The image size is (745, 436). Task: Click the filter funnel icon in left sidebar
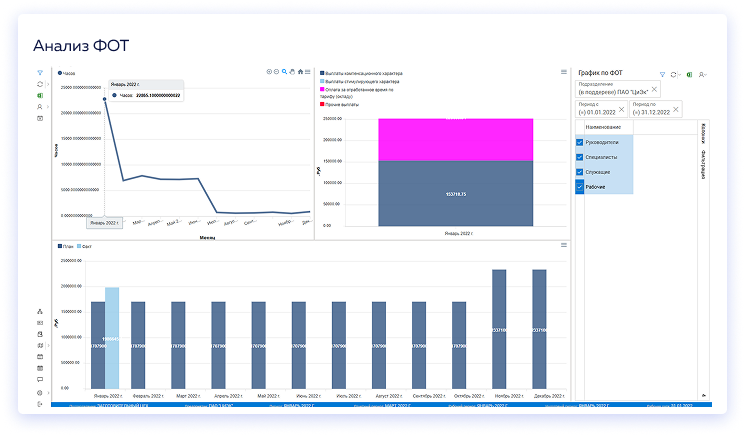(x=40, y=72)
